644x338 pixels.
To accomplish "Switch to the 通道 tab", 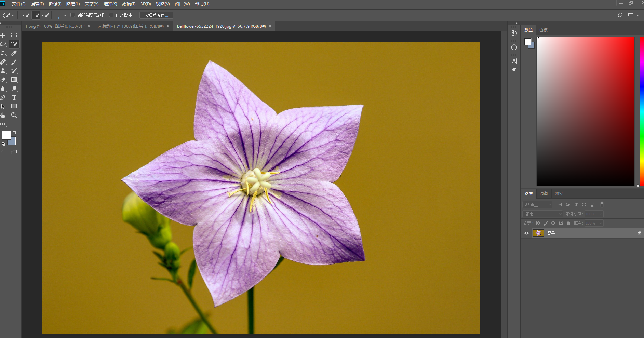I will click(544, 193).
